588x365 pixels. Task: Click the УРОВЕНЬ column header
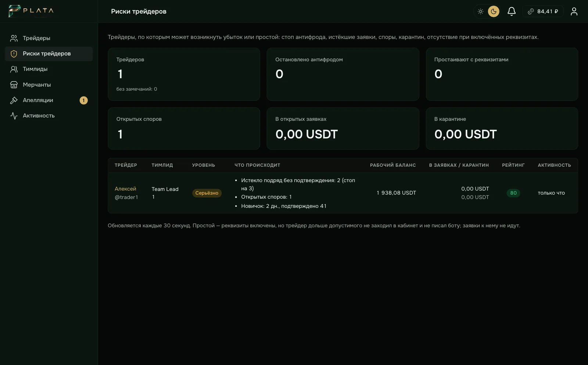pos(204,165)
